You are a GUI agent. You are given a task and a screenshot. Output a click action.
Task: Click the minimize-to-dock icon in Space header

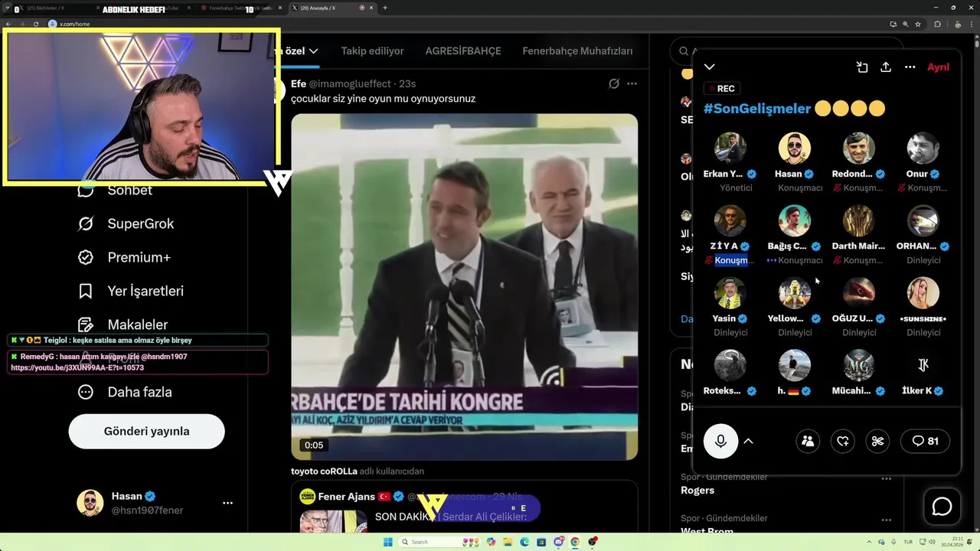[x=862, y=67]
